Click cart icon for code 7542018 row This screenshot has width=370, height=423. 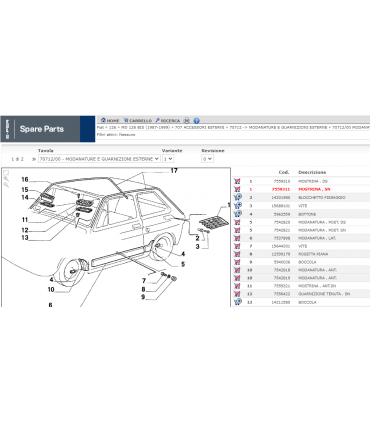coord(237,270)
